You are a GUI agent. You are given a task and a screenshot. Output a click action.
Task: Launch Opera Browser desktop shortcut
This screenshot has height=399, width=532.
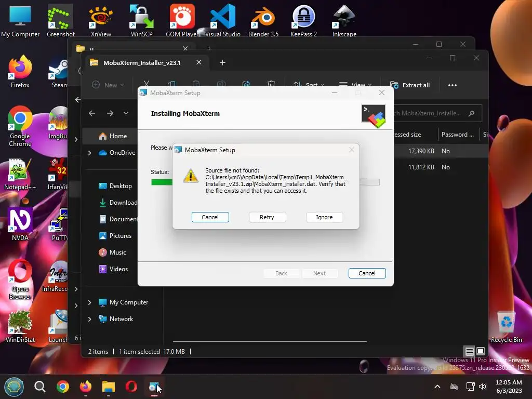point(20,279)
